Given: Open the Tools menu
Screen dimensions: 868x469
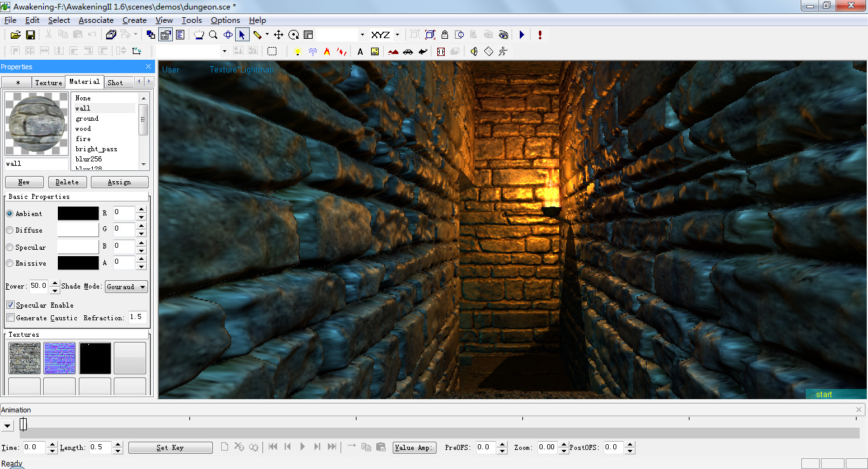Looking at the screenshot, I should point(191,20).
